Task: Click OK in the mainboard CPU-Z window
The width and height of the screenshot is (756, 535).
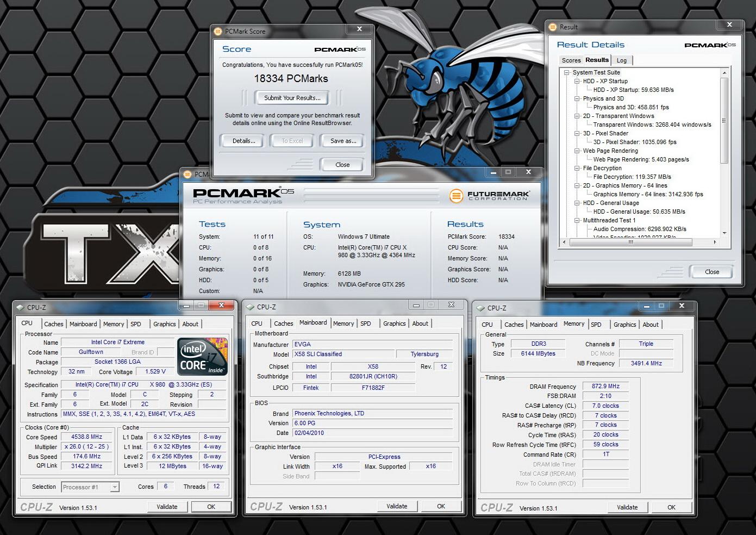Action: tap(441, 506)
